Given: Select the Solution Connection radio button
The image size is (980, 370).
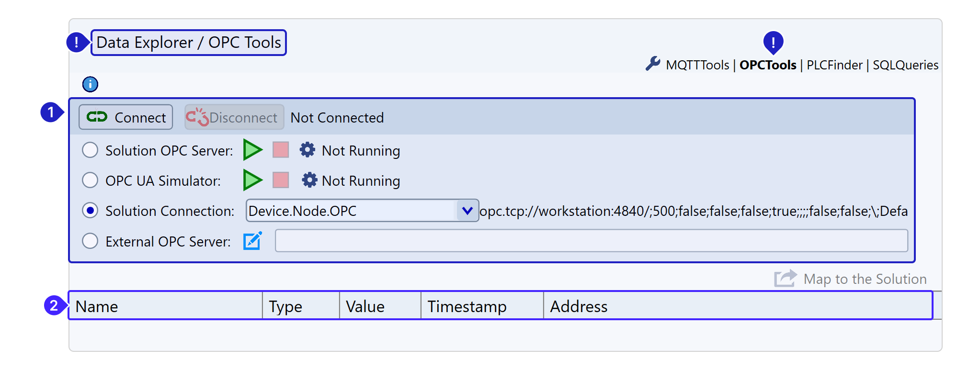Looking at the screenshot, I should (x=90, y=211).
